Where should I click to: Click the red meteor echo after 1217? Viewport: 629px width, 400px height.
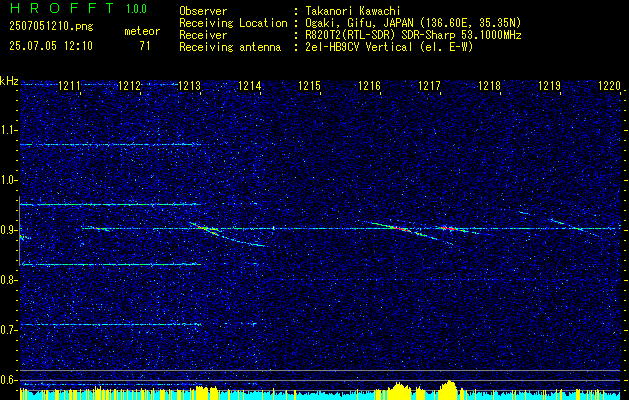(449, 229)
